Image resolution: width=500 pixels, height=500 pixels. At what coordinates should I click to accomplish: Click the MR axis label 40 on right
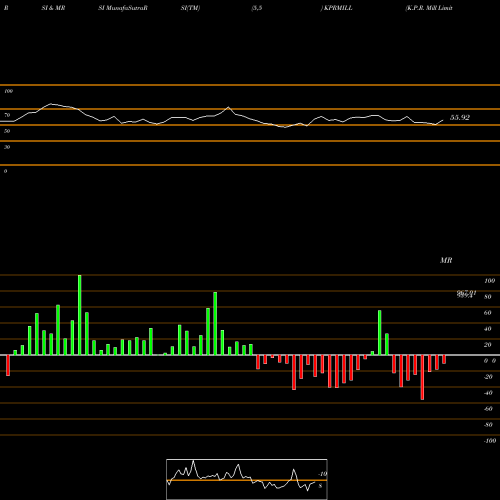(x=488, y=329)
